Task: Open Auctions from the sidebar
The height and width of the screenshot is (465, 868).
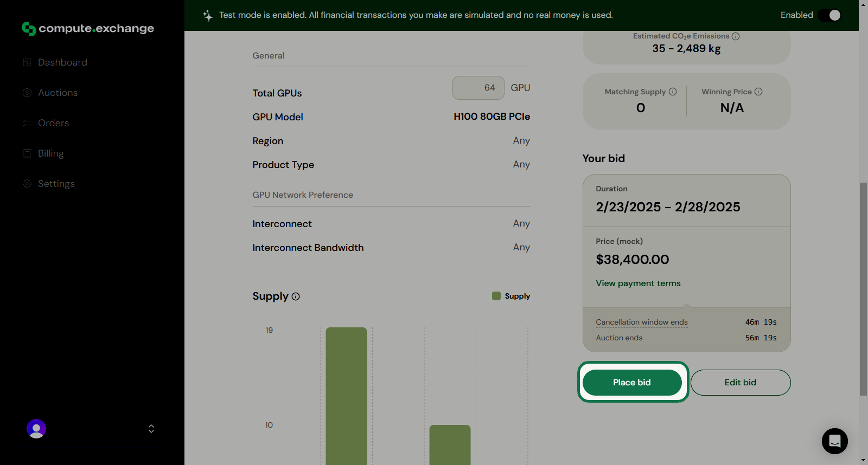Action: pos(58,93)
